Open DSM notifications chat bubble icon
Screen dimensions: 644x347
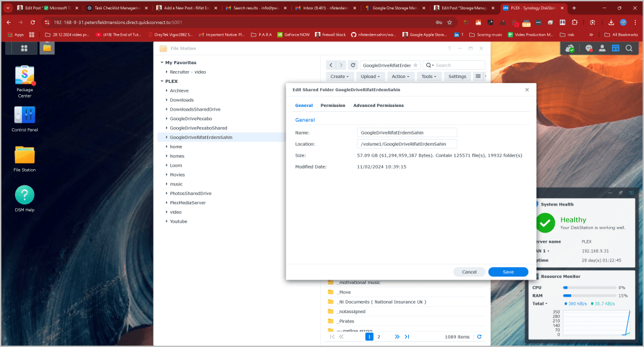click(x=589, y=48)
